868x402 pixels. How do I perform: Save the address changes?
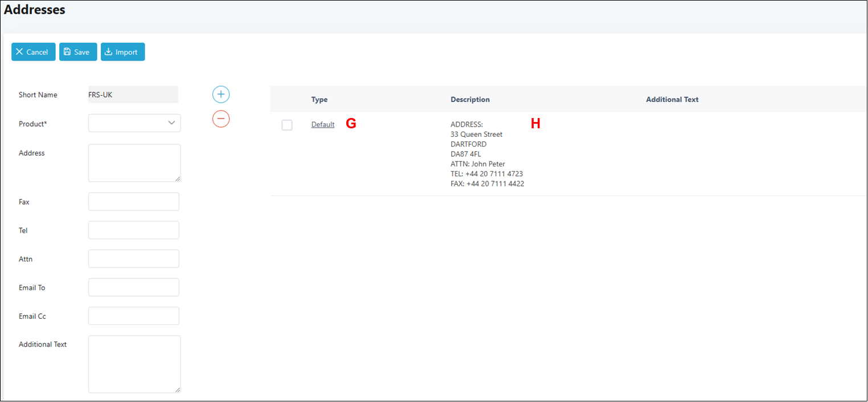pyautogui.click(x=78, y=52)
